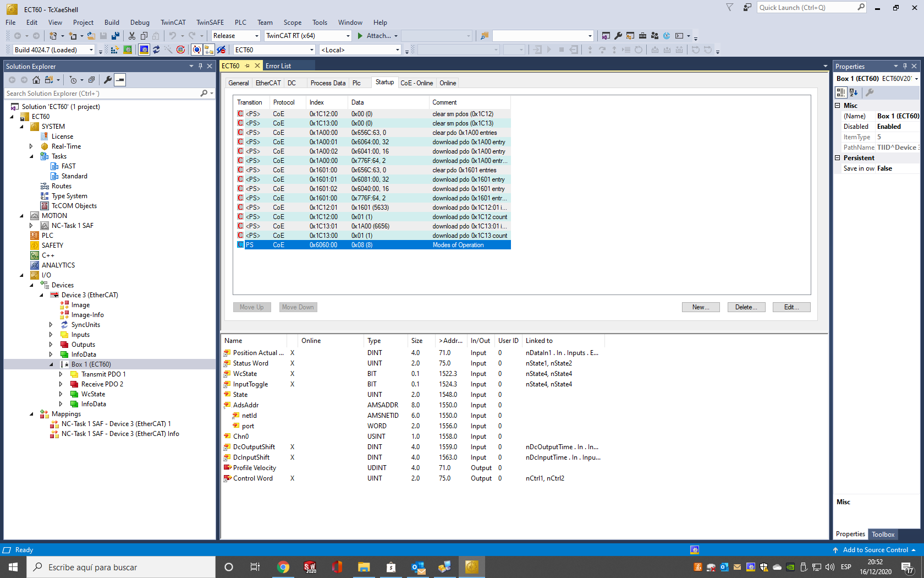
Task: Click the Toggle Disable crossed-eye toolbar icon
Action: click(x=221, y=50)
